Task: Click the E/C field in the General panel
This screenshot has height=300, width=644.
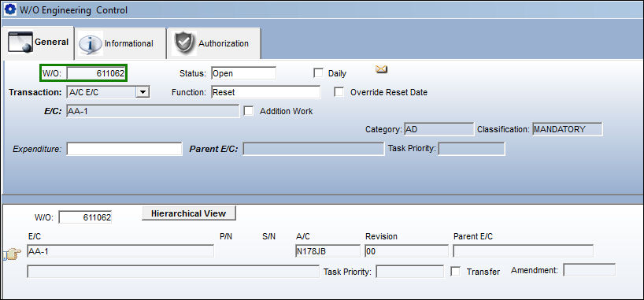Action: (x=153, y=111)
